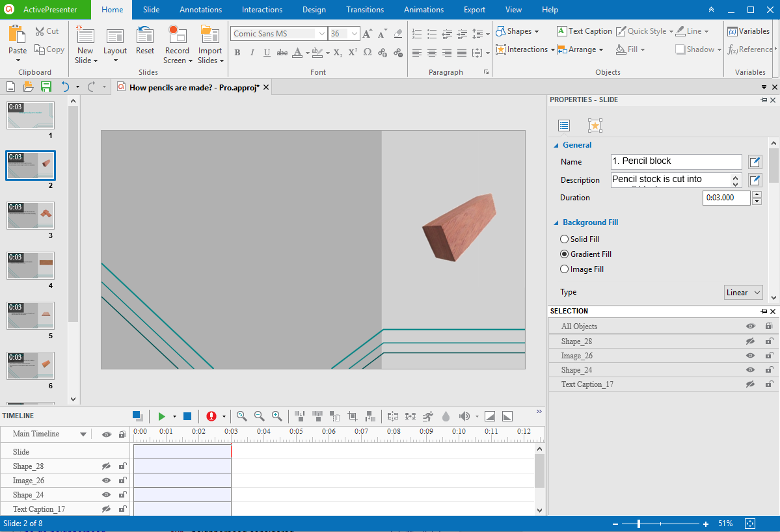Open the gradient Type dropdown set to Linear
The width and height of the screenshot is (780, 532).
743,293
